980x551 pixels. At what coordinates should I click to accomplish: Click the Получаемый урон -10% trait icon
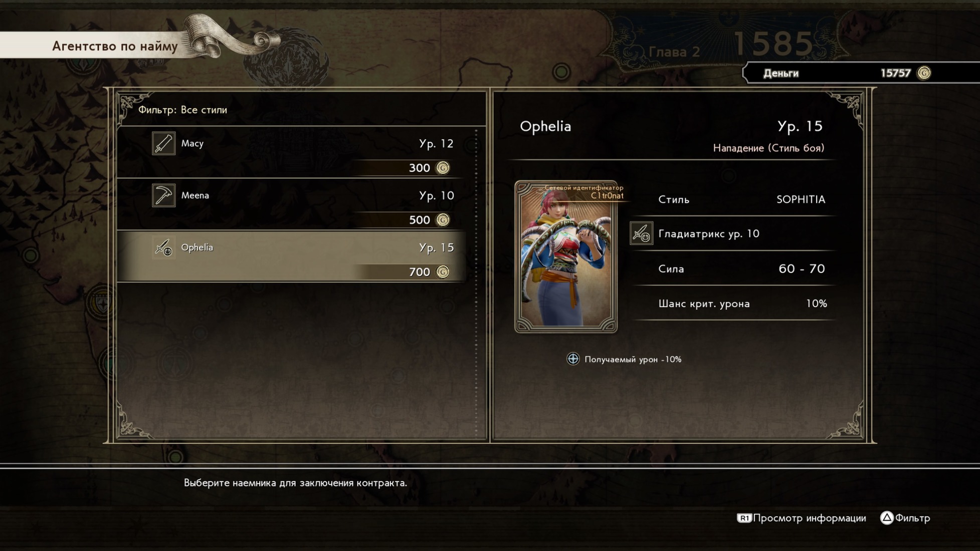coord(572,359)
